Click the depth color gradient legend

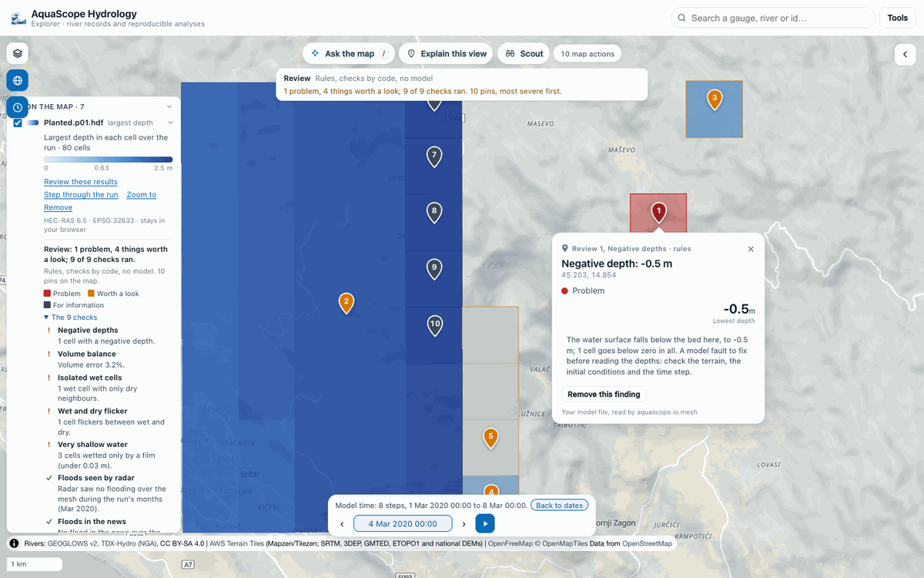pyautogui.click(x=108, y=159)
